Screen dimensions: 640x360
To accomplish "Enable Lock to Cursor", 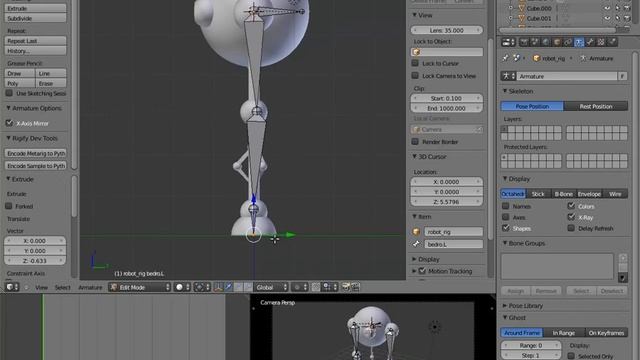I will 415,63.
